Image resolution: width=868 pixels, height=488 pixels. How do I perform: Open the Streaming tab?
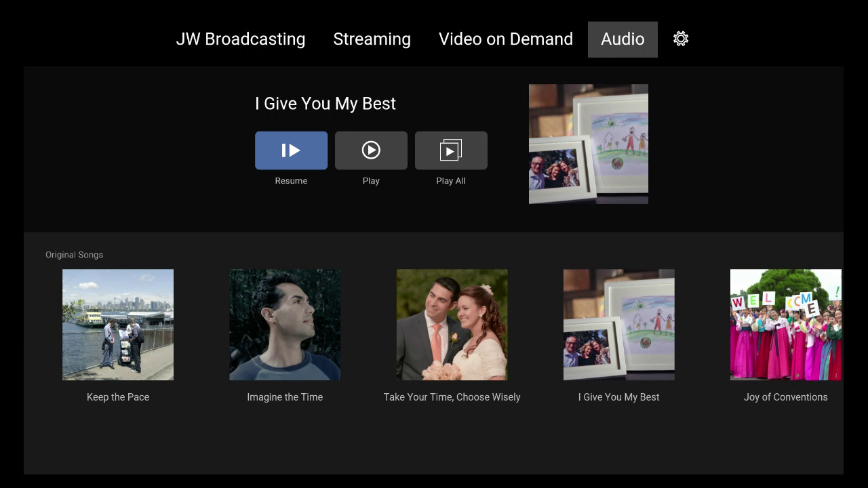tap(372, 39)
